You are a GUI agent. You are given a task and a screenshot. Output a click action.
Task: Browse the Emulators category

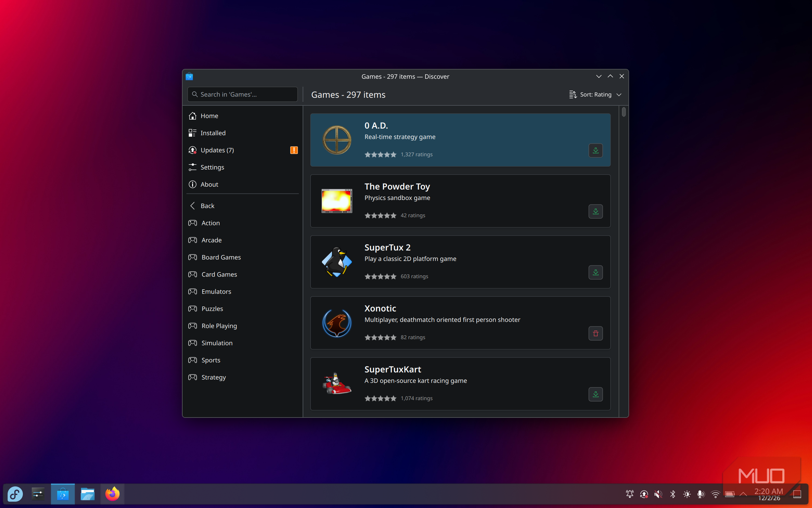click(243, 291)
